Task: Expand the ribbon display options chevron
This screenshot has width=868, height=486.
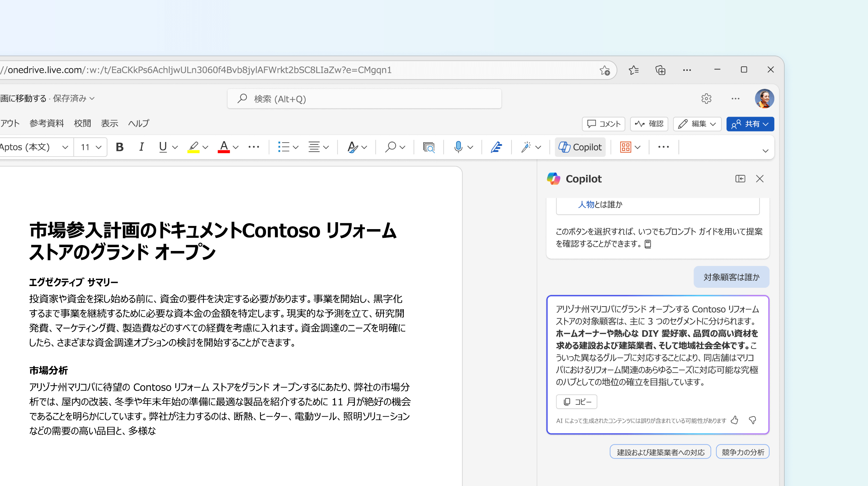Action: (x=765, y=151)
